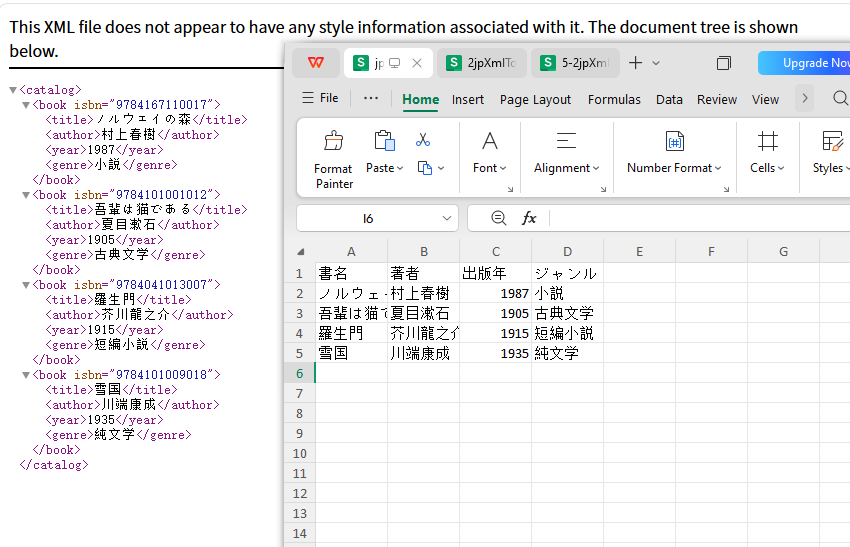850x547 pixels.
Task: Collapse the catalog node in XML tree
Action: (x=13, y=90)
